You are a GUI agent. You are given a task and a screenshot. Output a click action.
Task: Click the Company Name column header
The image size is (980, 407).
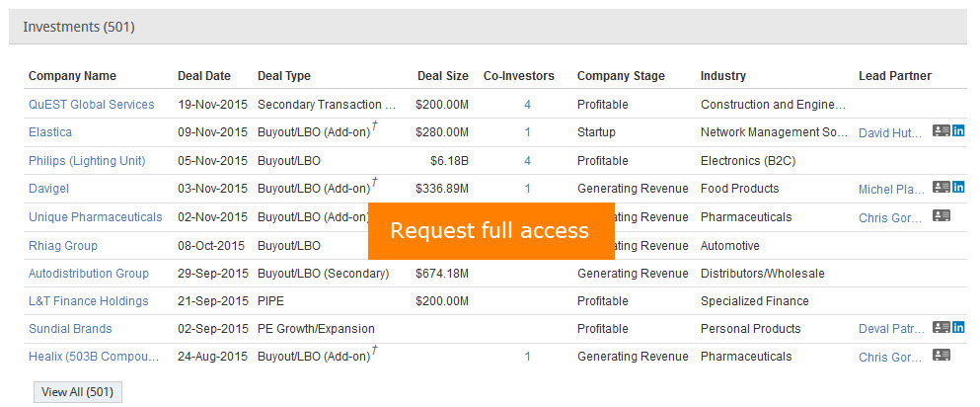pos(72,76)
